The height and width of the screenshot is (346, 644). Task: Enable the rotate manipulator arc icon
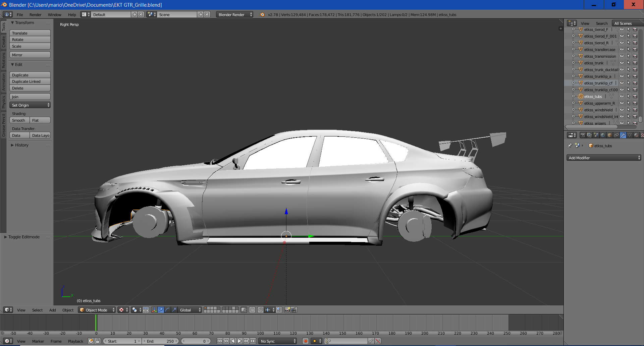167,310
